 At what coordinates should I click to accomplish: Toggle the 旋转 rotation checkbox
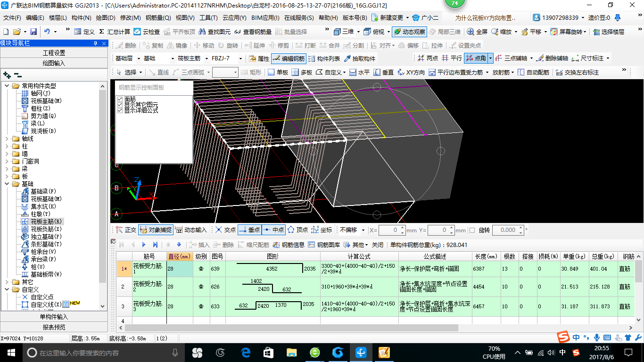pyautogui.click(x=472, y=230)
